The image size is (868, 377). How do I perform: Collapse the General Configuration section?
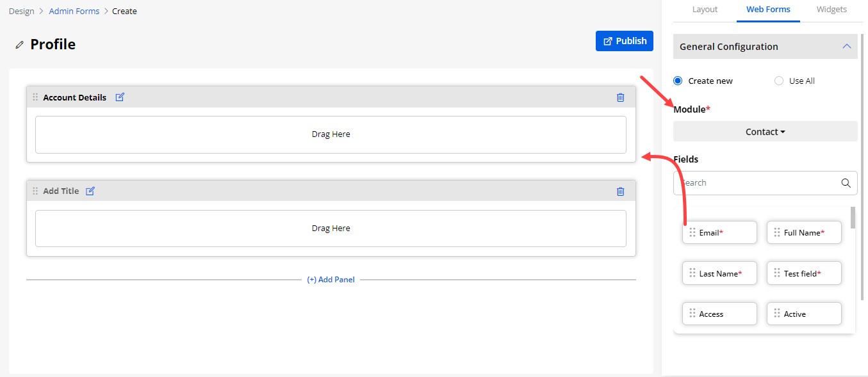tap(846, 47)
